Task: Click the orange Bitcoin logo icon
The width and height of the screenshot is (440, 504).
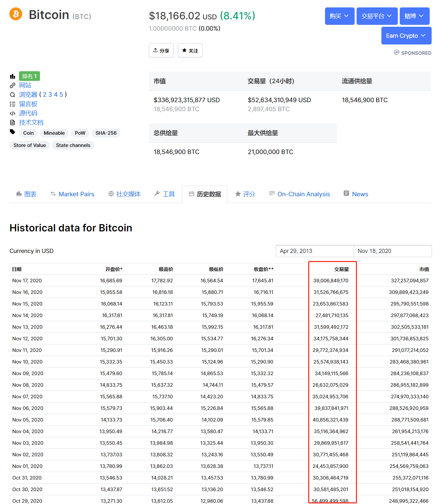Action: pyautogui.click(x=16, y=14)
